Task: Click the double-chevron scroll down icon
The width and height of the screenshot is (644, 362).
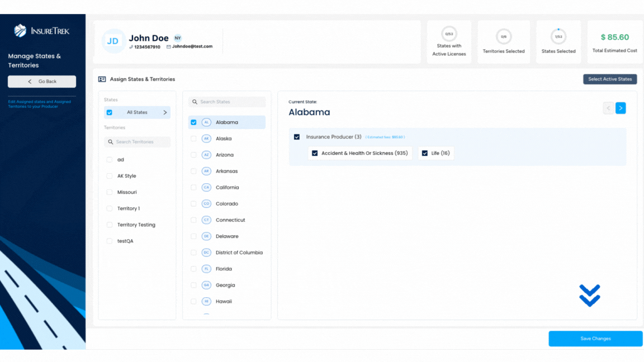Action: click(589, 296)
